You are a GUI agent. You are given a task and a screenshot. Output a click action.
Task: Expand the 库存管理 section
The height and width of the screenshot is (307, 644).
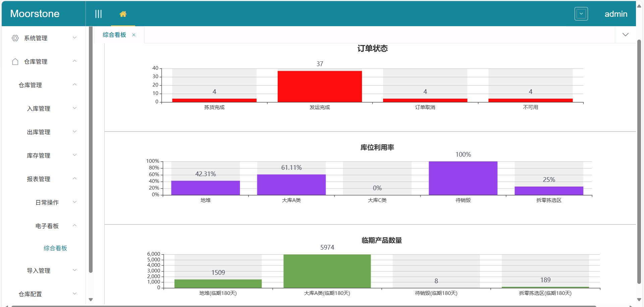[x=74, y=155]
